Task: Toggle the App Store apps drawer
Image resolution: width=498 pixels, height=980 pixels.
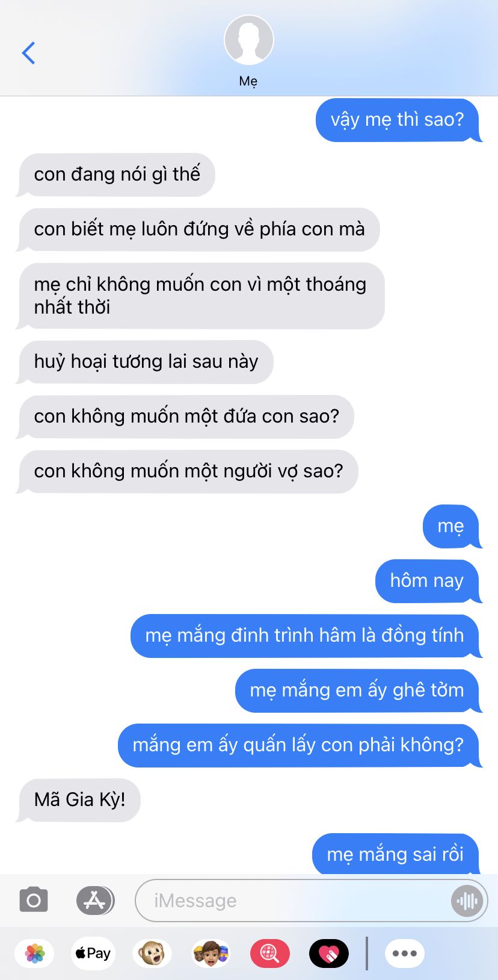Action: coord(95,901)
